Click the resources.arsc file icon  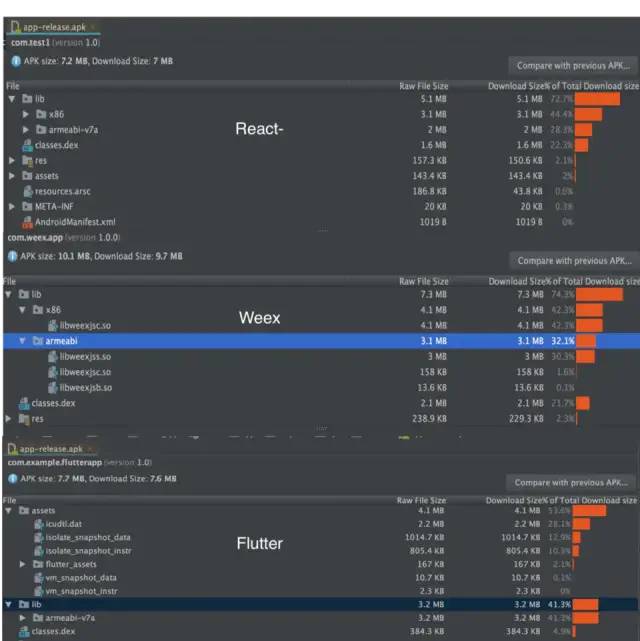(x=28, y=191)
